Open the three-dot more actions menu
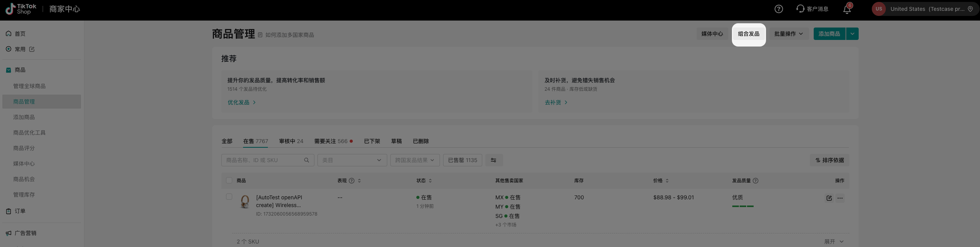 [x=840, y=198]
